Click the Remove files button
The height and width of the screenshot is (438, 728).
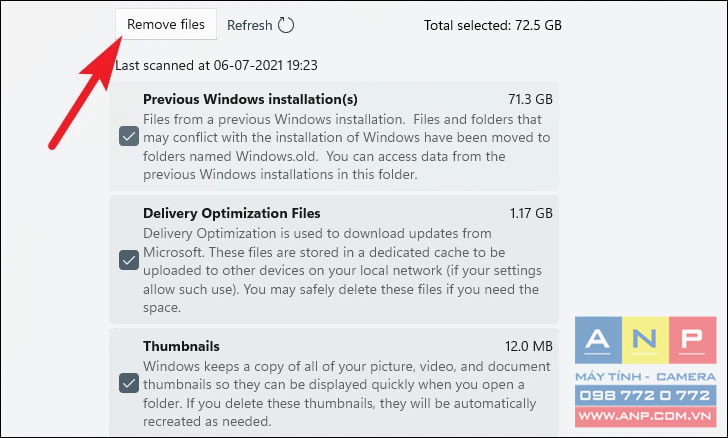click(166, 24)
